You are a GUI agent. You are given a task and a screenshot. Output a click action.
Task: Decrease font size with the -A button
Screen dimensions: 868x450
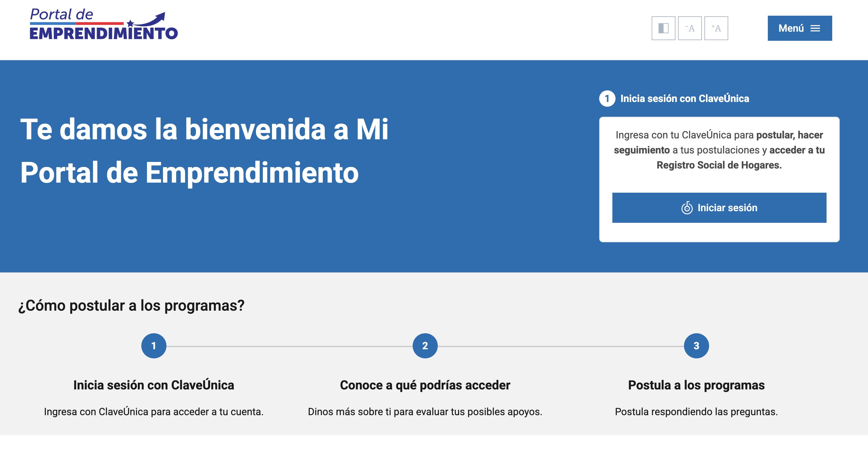[689, 28]
